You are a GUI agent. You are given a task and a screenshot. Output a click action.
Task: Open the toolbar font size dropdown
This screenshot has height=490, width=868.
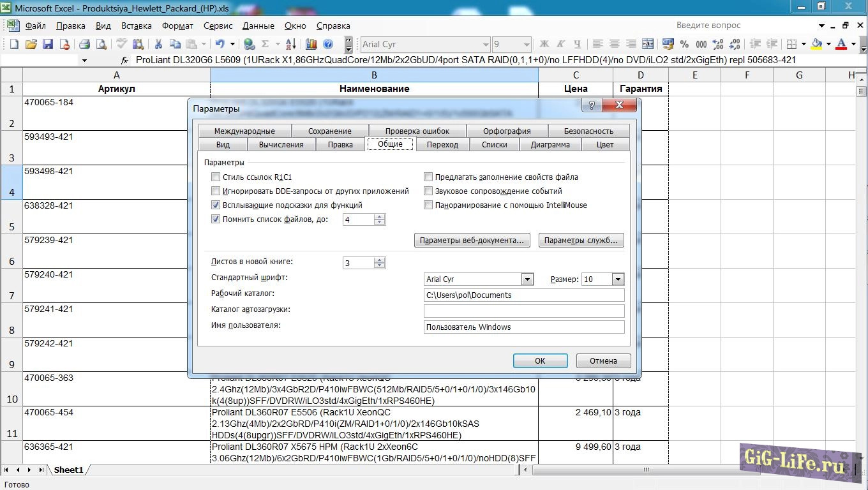(527, 44)
